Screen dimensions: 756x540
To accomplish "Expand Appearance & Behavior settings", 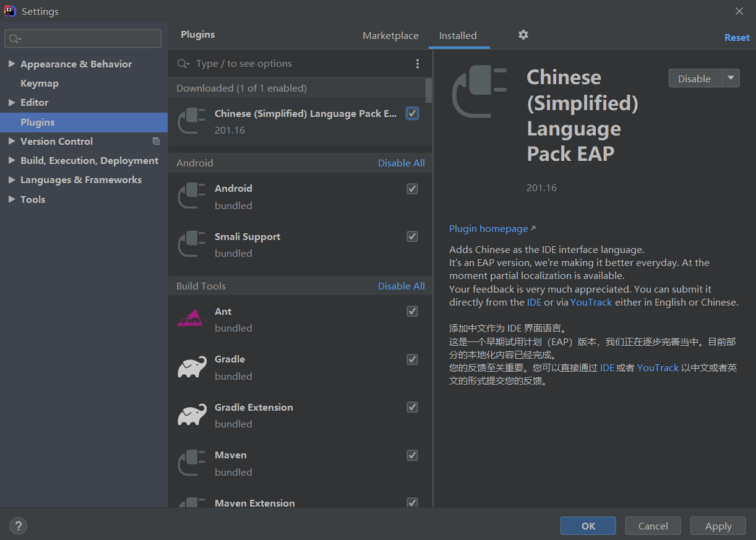I will pyautogui.click(x=12, y=64).
